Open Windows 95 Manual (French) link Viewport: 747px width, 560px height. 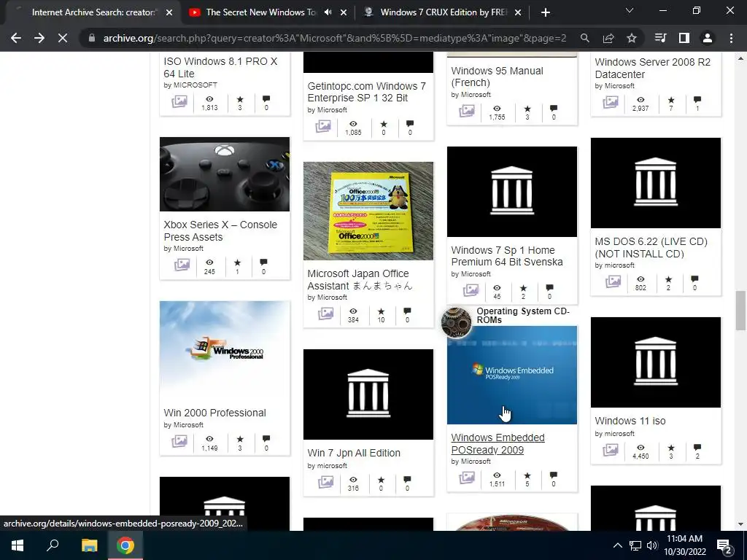tap(497, 77)
